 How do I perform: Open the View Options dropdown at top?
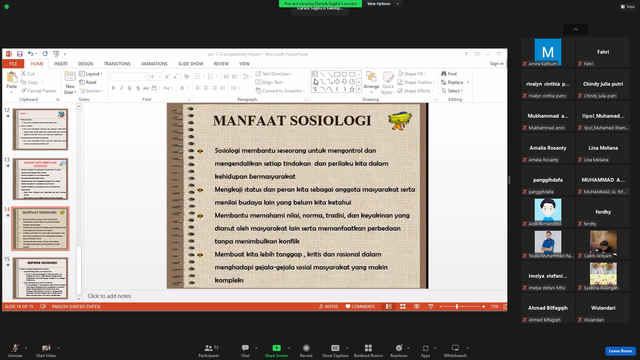382,4
